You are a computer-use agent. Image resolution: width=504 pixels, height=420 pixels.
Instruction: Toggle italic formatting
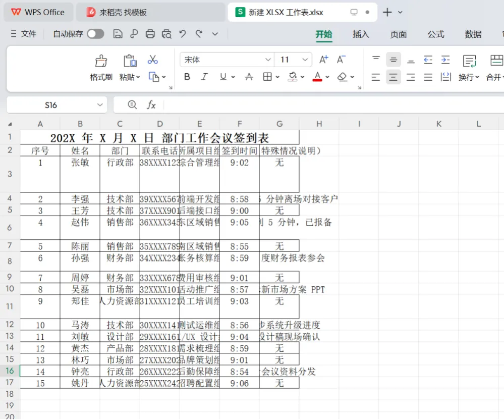(x=204, y=77)
